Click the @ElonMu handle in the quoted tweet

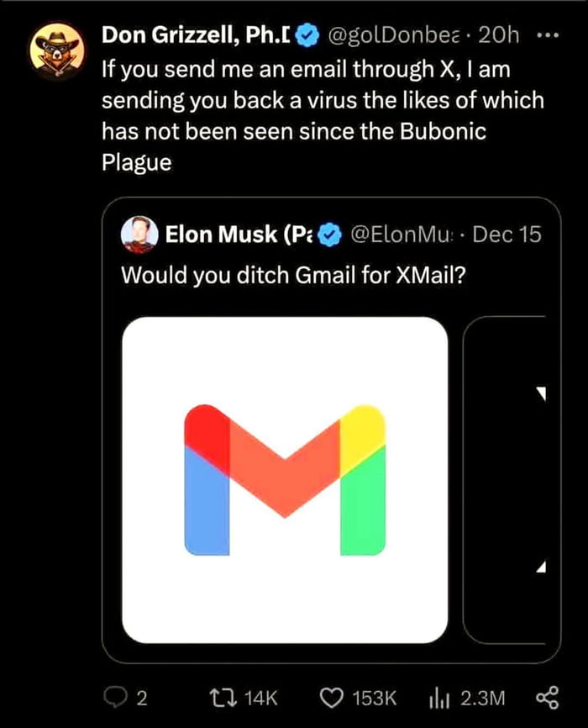point(394,235)
